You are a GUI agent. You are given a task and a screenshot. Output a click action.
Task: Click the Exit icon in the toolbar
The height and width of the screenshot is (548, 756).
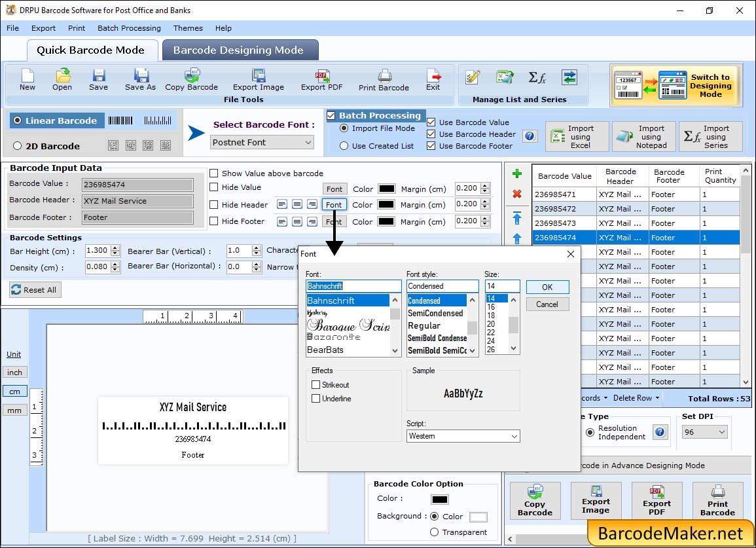433,79
